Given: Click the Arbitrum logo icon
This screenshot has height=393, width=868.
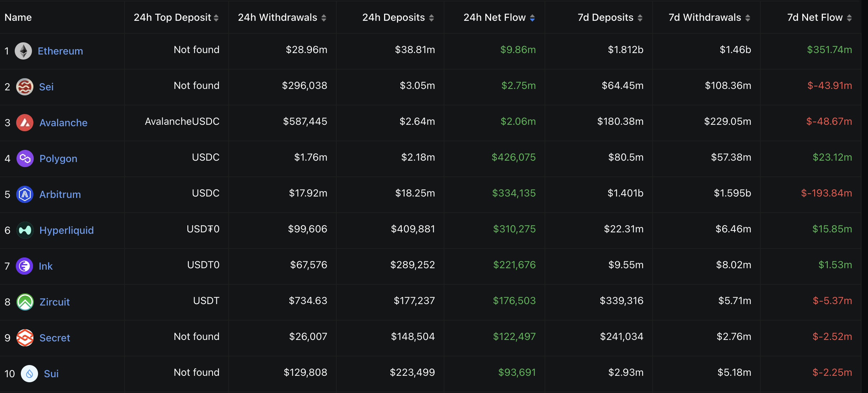Looking at the screenshot, I should (x=25, y=194).
